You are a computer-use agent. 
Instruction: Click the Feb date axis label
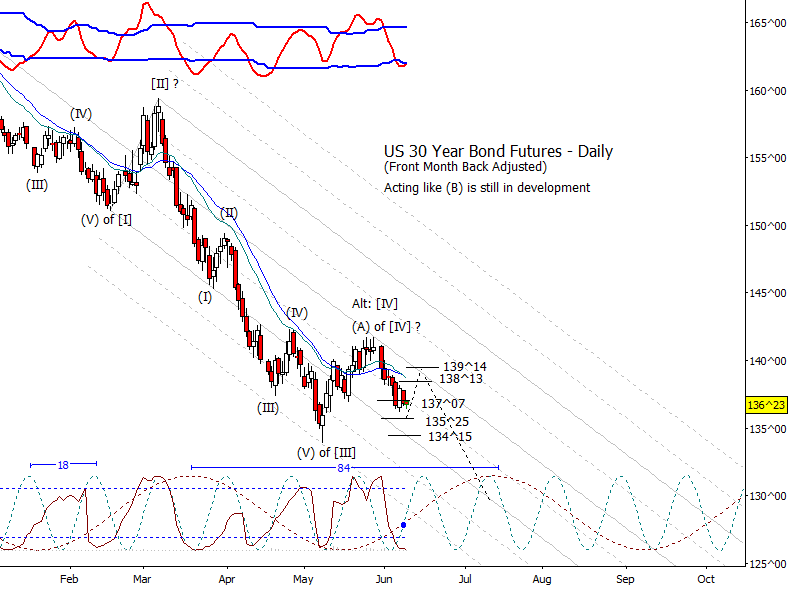[x=69, y=579]
